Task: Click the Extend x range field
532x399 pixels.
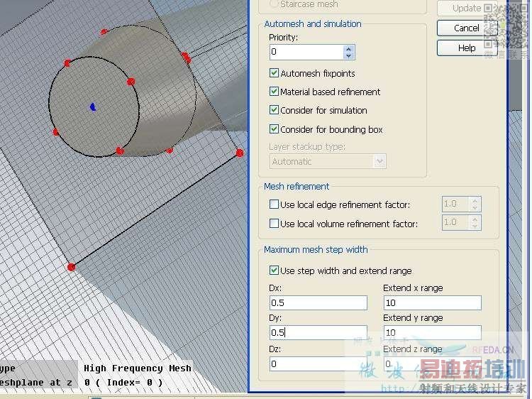Action: [432, 302]
